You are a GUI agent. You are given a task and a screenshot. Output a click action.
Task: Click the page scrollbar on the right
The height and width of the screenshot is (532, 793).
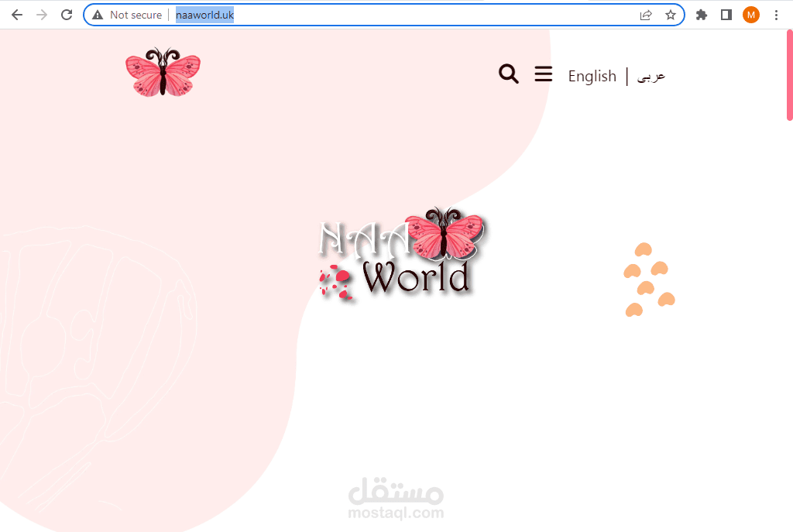(x=788, y=77)
